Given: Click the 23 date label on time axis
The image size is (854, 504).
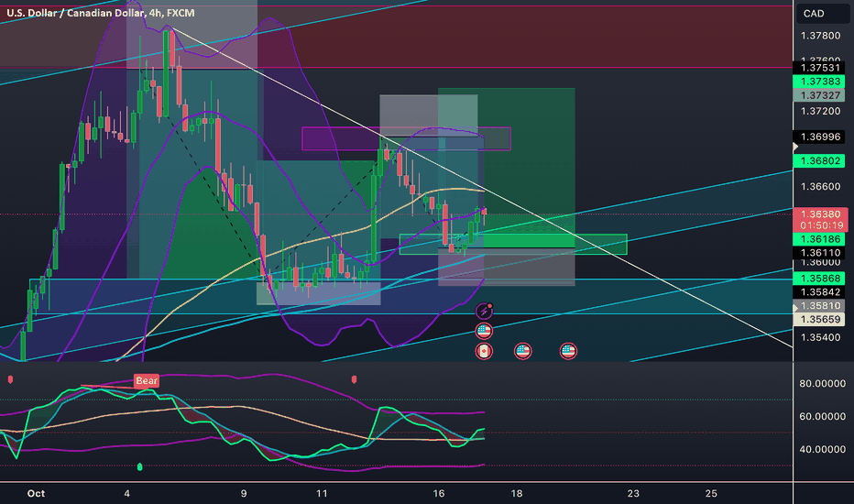Looking at the screenshot, I should pos(633,494).
